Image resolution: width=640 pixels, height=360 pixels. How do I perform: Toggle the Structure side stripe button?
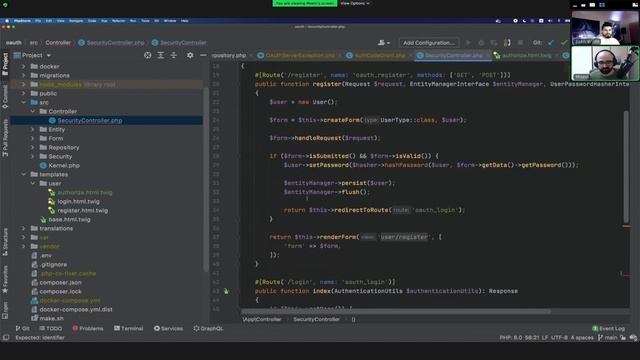pos(5,242)
